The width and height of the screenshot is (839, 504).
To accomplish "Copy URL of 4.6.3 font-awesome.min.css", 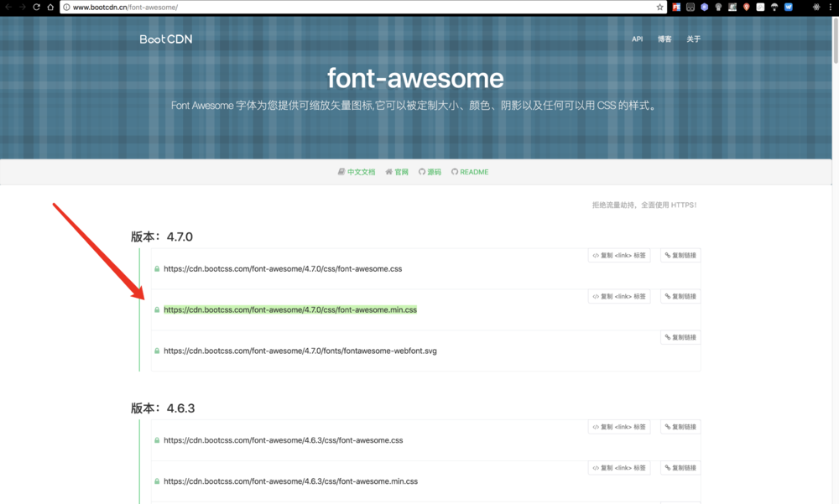I will [680, 468].
